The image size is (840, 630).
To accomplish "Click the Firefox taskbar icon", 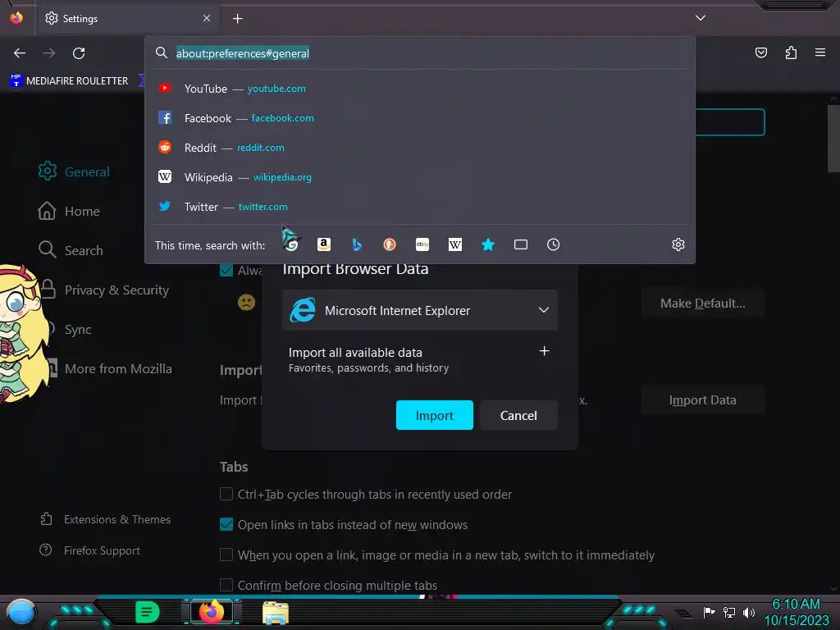I will click(212, 612).
